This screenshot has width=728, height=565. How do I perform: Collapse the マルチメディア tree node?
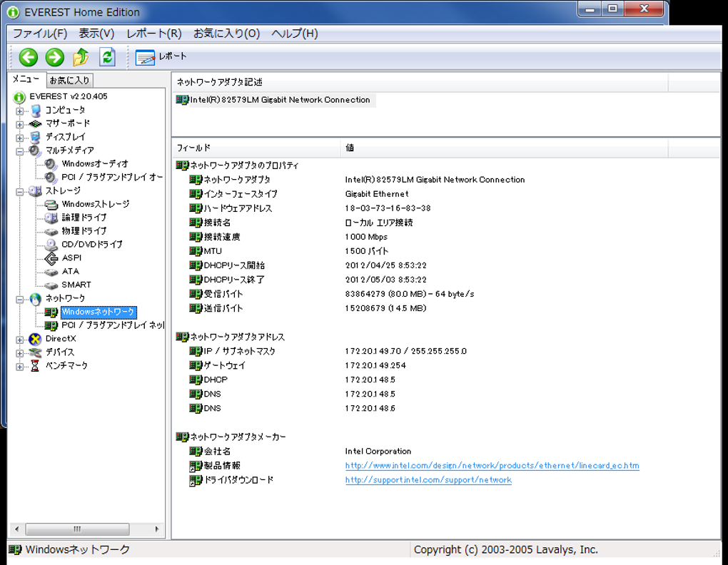click(x=19, y=151)
